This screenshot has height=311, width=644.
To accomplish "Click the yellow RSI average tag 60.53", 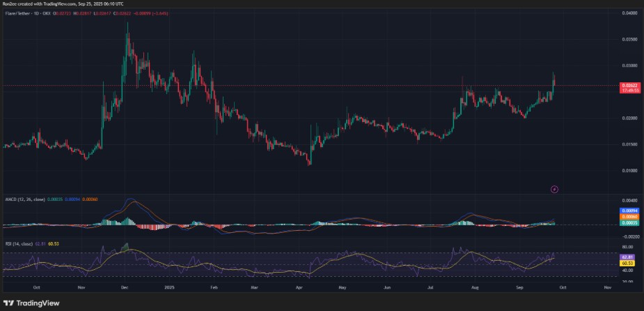I will point(627,264).
